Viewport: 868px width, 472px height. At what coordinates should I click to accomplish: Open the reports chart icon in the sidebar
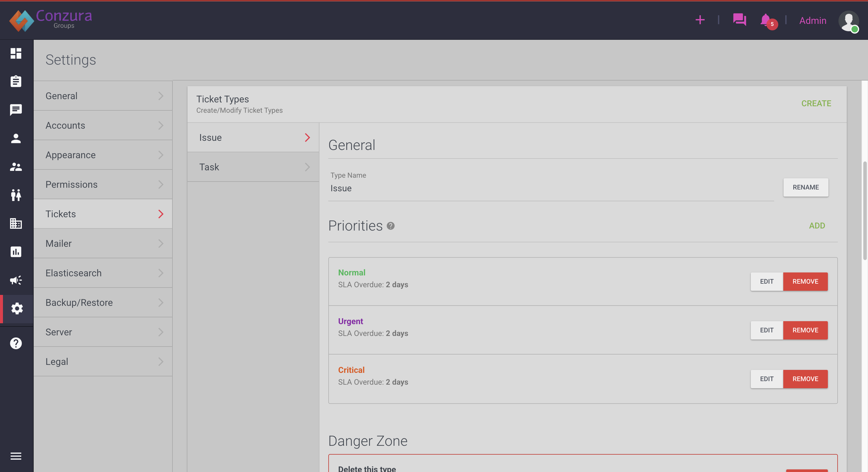point(16,252)
